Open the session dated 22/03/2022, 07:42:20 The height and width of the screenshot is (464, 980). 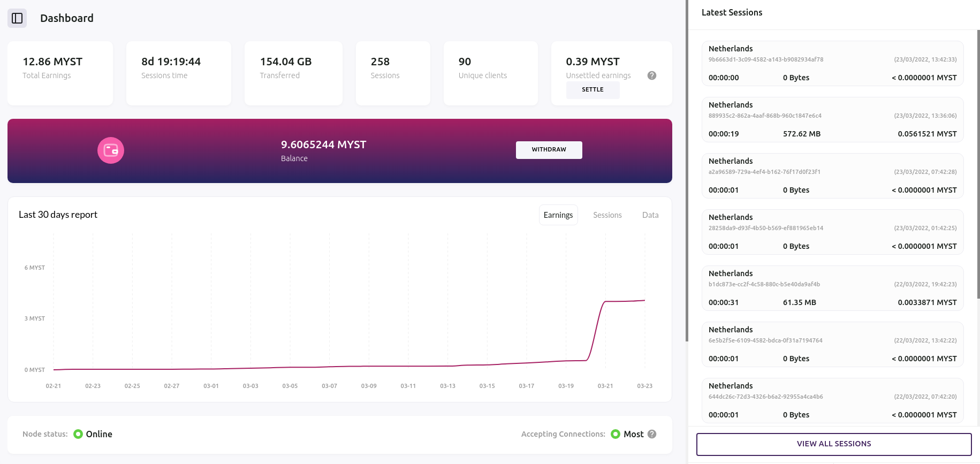pos(833,400)
